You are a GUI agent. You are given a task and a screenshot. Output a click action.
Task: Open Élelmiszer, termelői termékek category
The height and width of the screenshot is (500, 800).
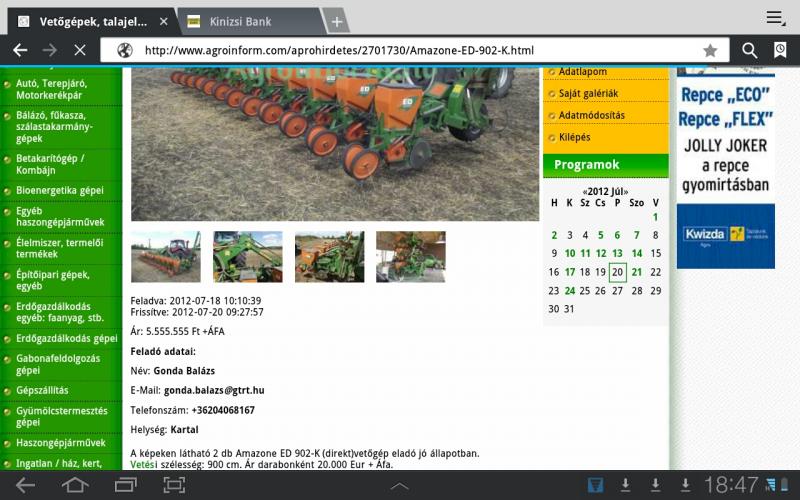[61, 248]
